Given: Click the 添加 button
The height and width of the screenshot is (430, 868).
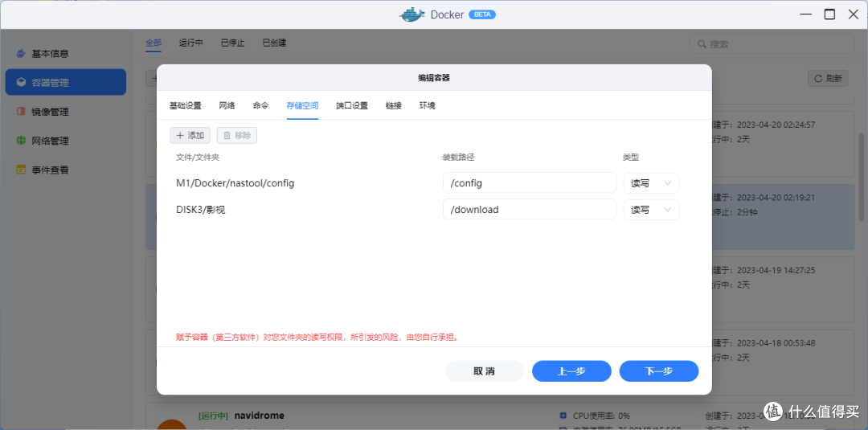Looking at the screenshot, I should [x=190, y=135].
